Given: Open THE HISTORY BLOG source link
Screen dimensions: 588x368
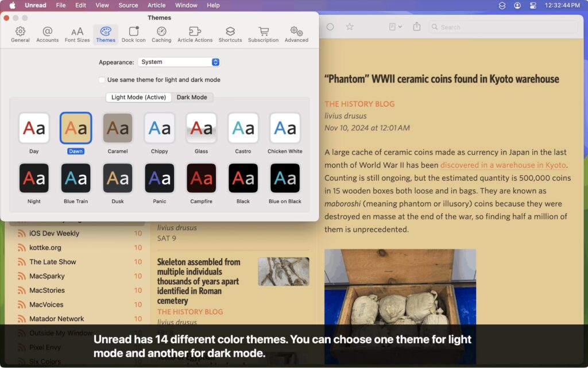Looking at the screenshot, I should tap(359, 104).
